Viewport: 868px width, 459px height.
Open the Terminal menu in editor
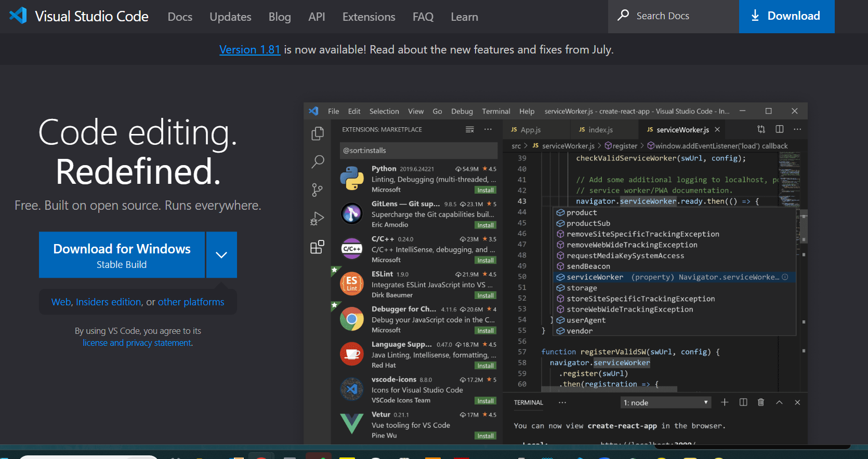[x=496, y=111]
